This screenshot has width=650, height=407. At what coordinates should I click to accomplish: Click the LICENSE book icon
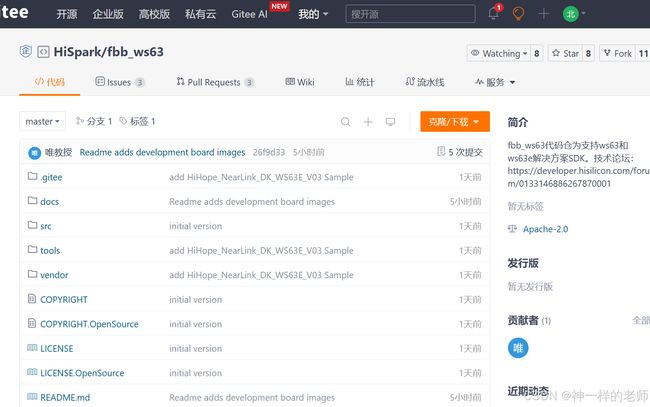[x=32, y=347]
